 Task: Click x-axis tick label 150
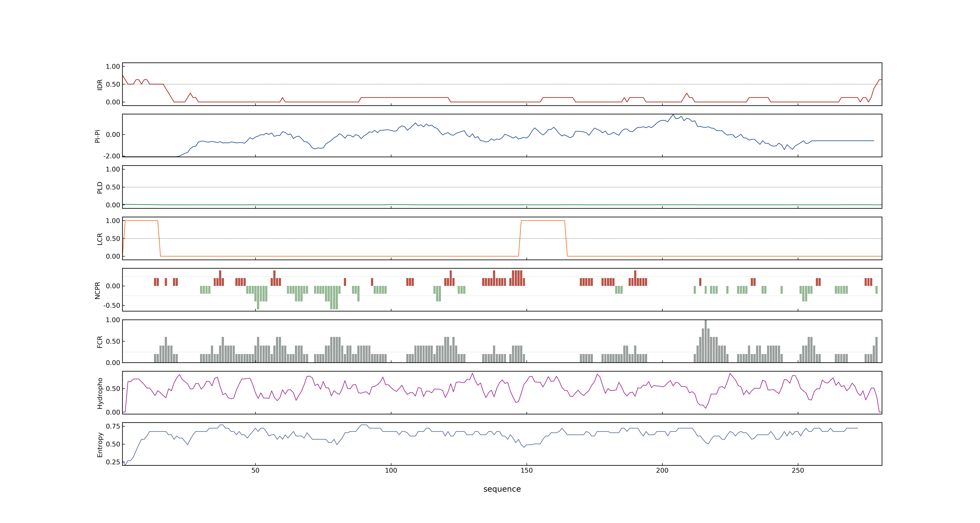click(527, 470)
